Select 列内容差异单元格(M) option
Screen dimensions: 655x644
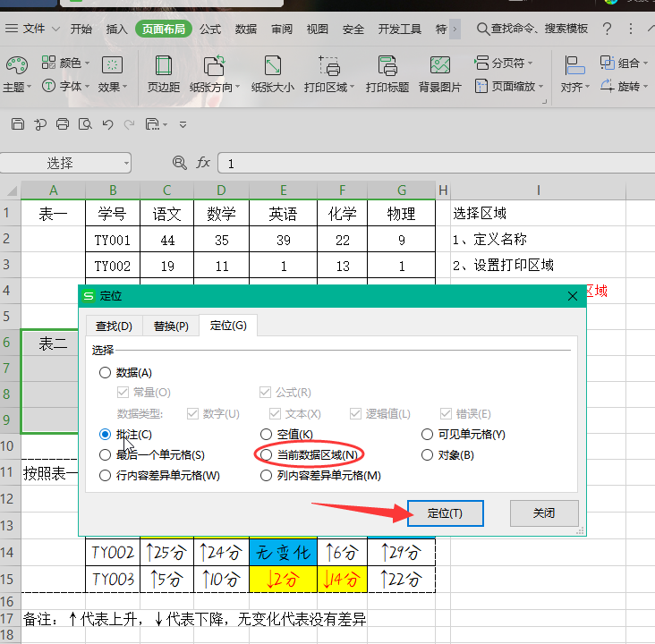(x=266, y=475)
